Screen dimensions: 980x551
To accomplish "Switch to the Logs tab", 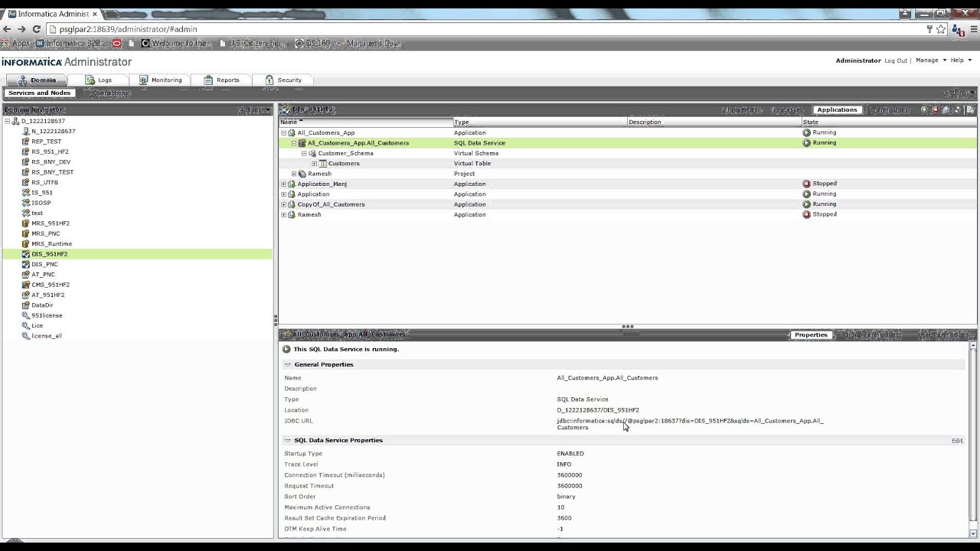I will click(98, 80).
